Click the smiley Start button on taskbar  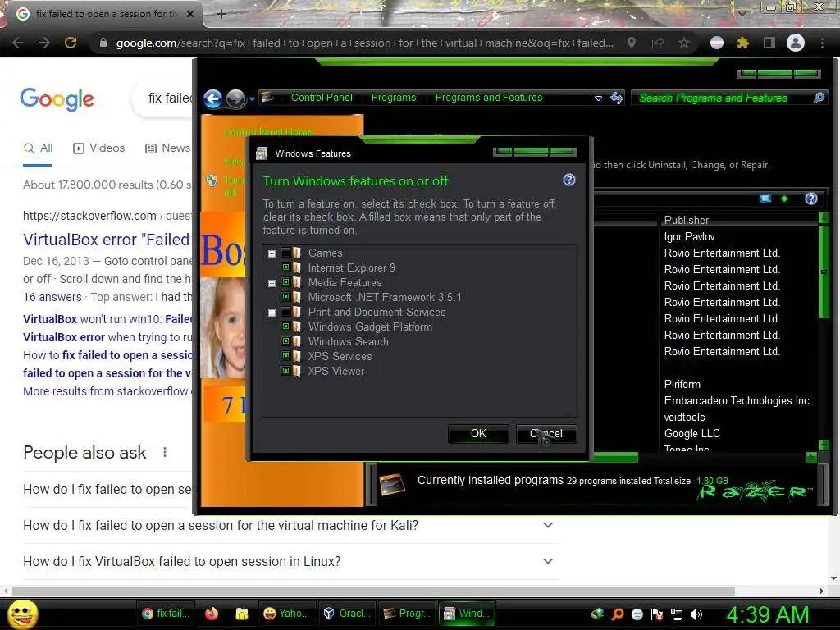click(x=22, y=614)
